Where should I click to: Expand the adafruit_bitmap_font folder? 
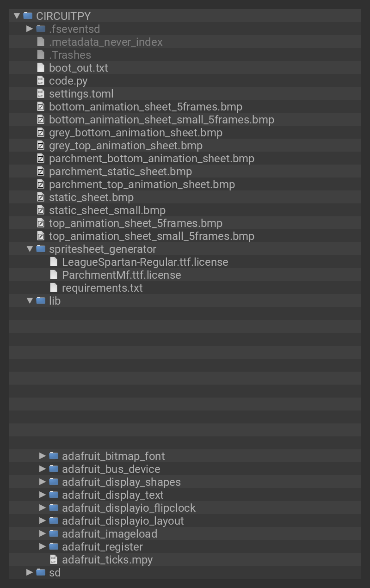(x=43, y=456)
